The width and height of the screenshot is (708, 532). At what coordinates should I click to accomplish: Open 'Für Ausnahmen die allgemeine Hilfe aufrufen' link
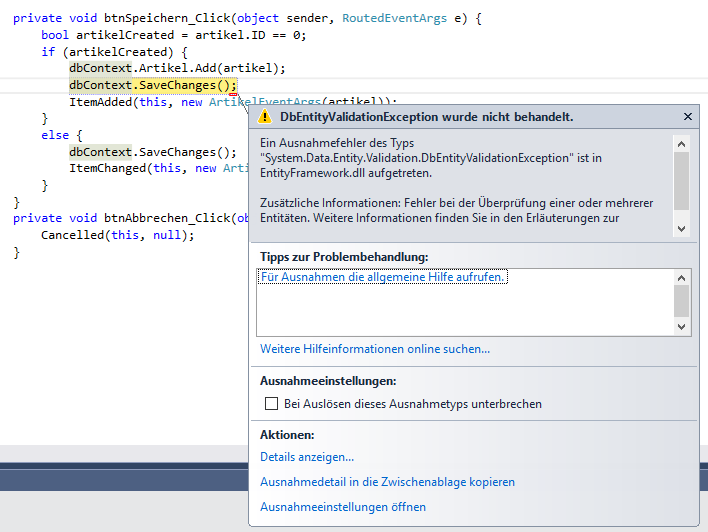click(382, 277)
